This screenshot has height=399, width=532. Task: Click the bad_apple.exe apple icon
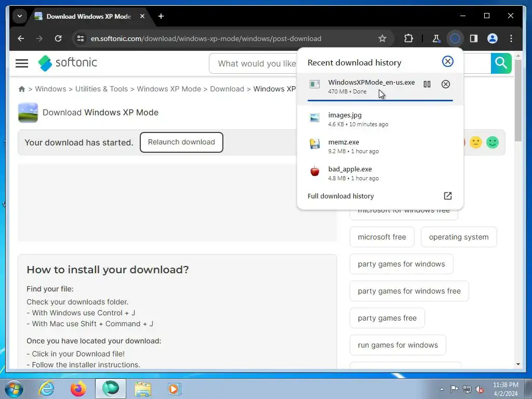click(314, 170)
